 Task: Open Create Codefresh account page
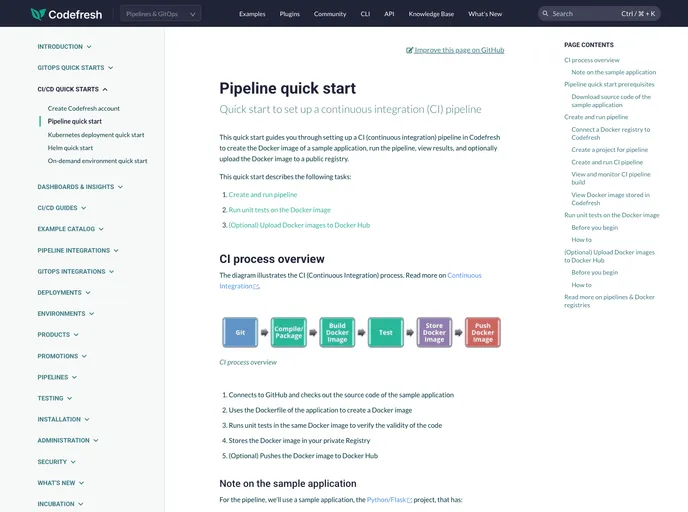click(84, 108)
